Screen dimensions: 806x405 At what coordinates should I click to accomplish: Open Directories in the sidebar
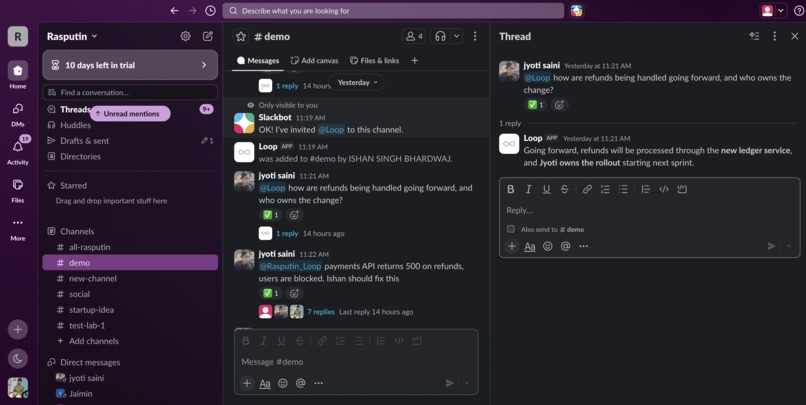tap(130, 156)
